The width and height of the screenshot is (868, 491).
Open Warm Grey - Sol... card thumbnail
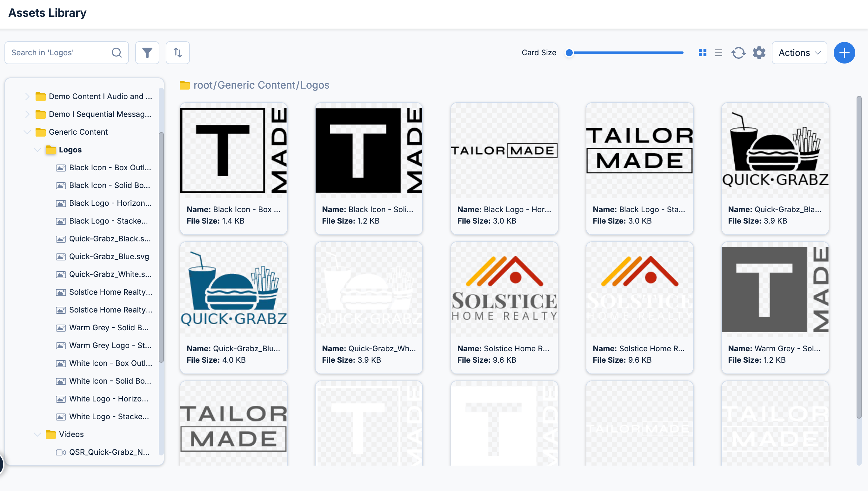(775, 290)
